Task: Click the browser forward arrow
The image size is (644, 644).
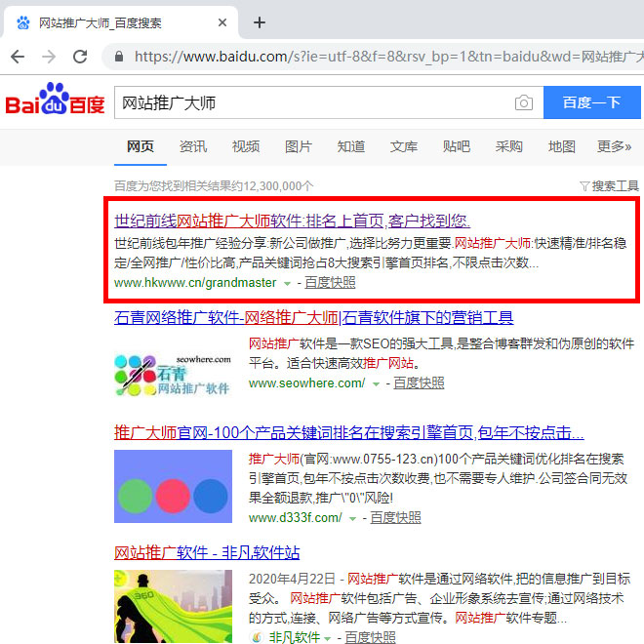Action: click(49, 57)
